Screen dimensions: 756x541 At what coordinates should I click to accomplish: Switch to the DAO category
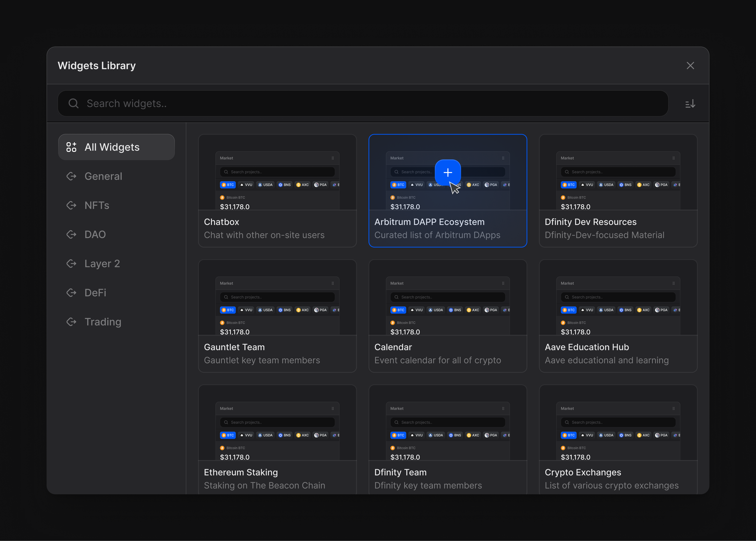point(95,234)
